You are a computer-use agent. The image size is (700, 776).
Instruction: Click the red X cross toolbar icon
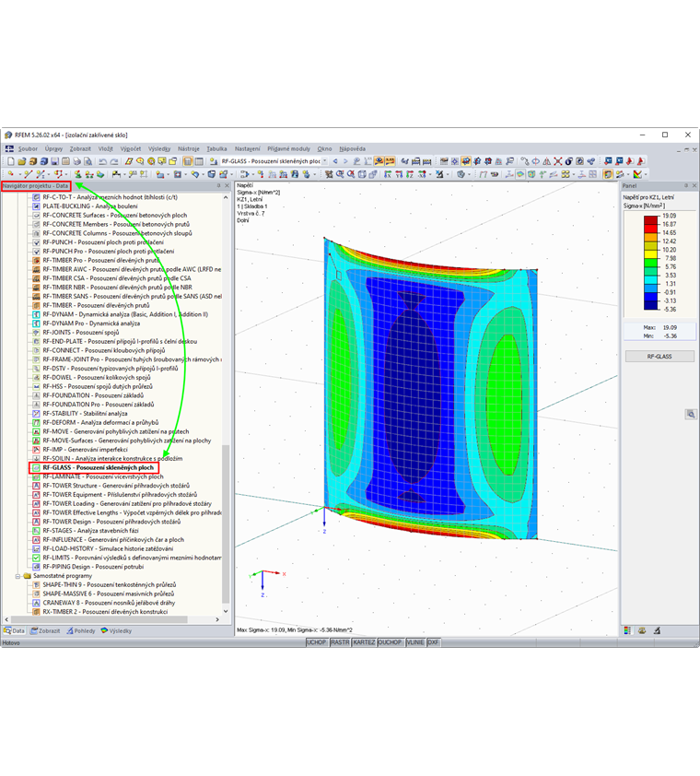558,161
